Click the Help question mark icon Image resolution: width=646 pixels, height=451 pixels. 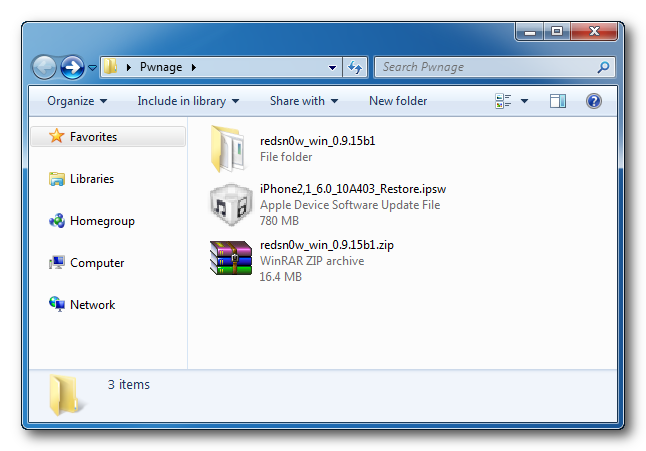pyautogui.click(x=594, y=101)
